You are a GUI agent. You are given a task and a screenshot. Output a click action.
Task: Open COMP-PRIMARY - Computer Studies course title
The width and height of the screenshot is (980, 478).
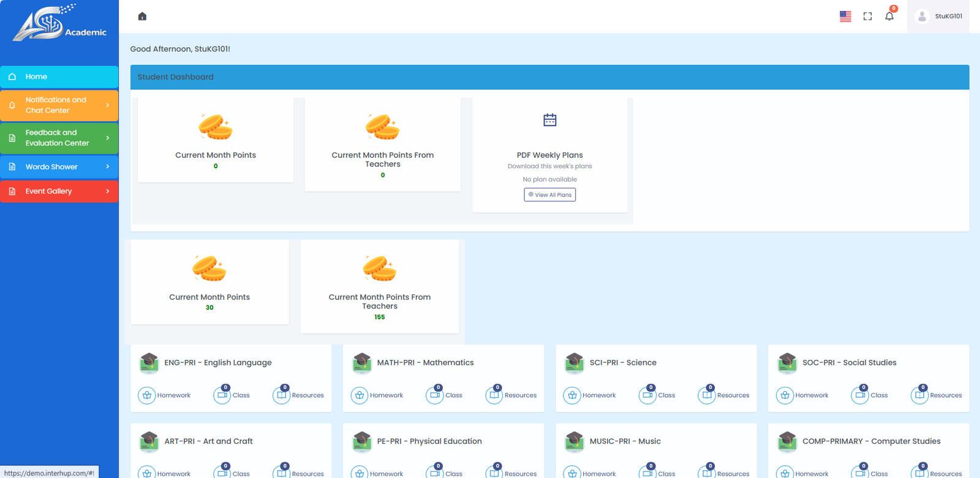click(x=872, y=441)
